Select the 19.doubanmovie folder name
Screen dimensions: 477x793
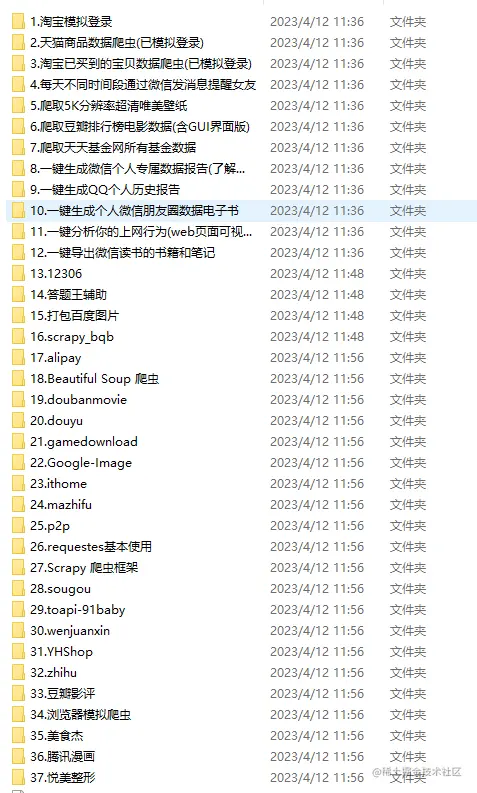click(x=78, y=400)
